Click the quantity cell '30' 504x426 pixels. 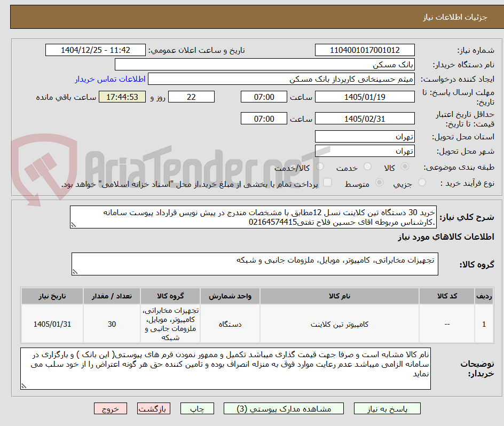(112, 324)
